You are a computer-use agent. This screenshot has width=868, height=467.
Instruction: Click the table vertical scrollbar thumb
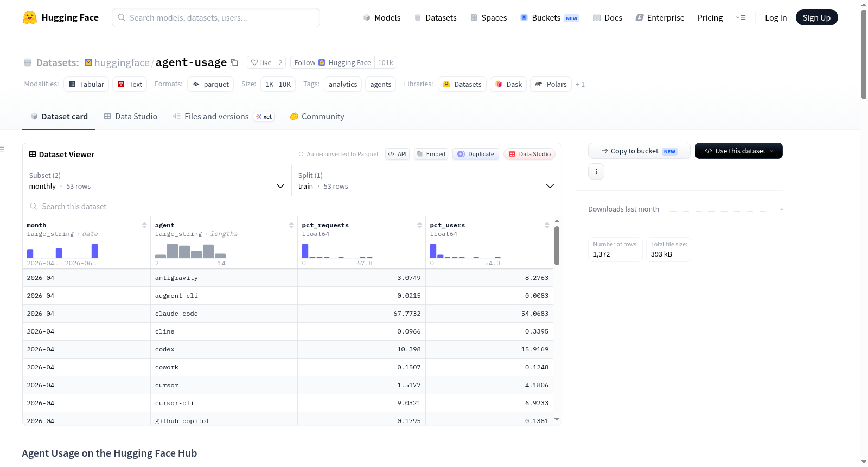pyautogui.click(x=557, y=245)
